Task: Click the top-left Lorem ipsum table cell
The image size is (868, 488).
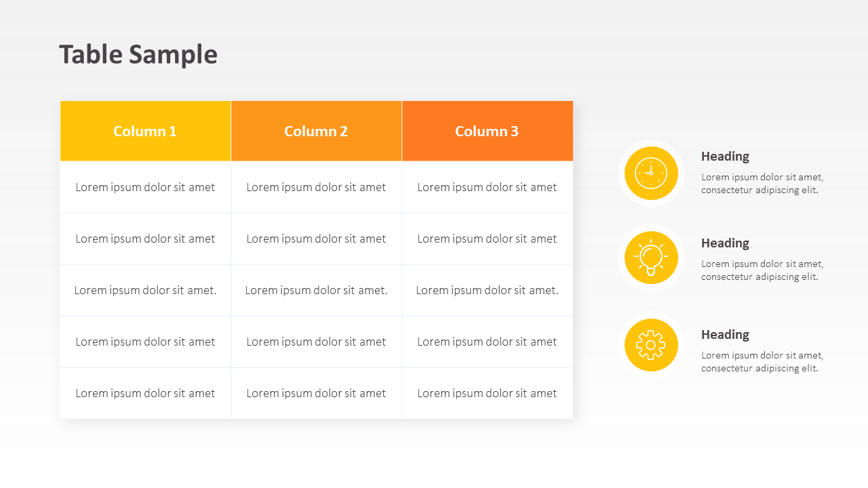Action: [145, 187]
